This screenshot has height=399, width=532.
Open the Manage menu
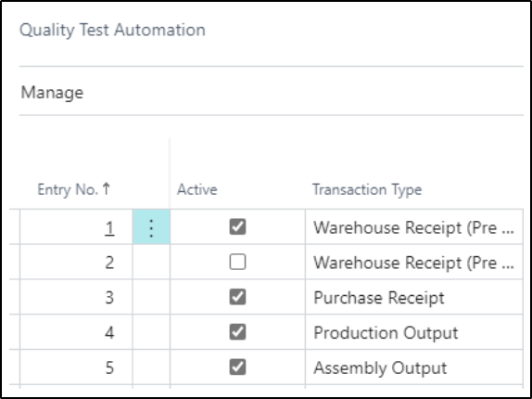(52, 93)
